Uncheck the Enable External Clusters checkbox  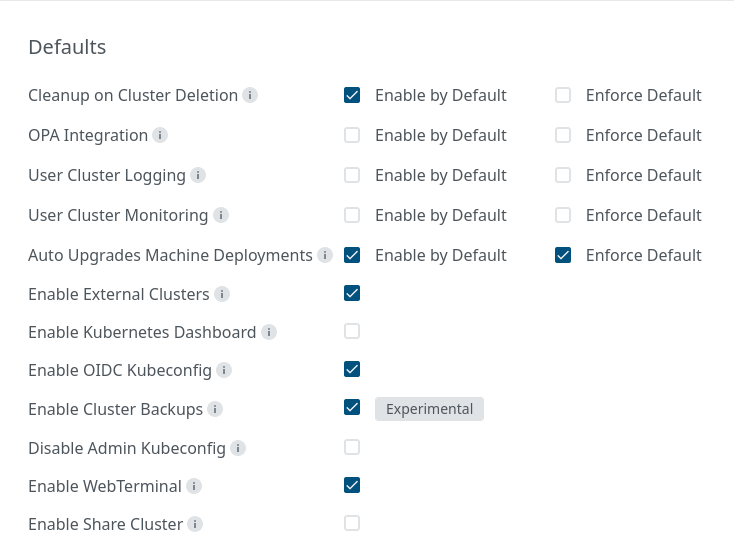pyautogui.click(x=352, y=293)
